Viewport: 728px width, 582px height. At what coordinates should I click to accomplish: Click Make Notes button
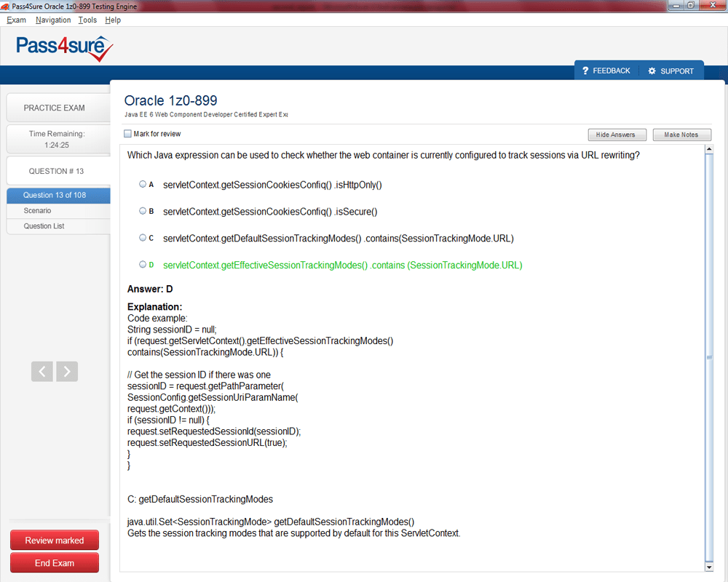[x=681, y=135]
